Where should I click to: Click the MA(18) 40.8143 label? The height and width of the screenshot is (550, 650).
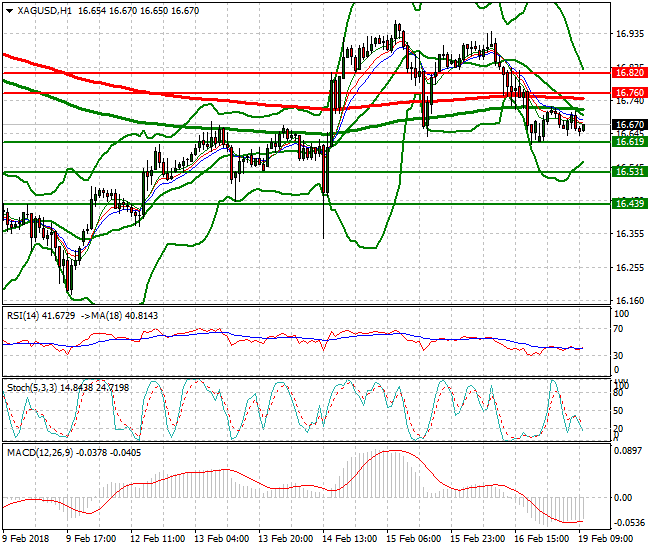(125, 316)
